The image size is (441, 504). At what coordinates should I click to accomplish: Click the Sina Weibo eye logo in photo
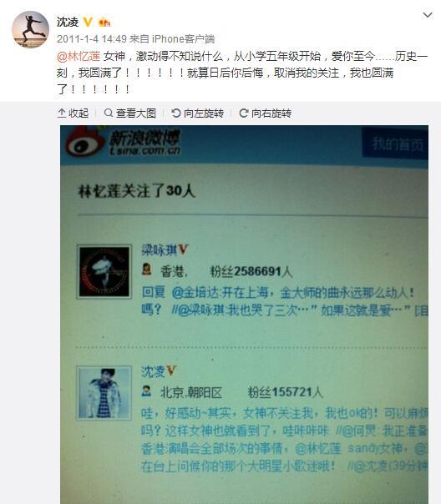(x=85, y=143)
